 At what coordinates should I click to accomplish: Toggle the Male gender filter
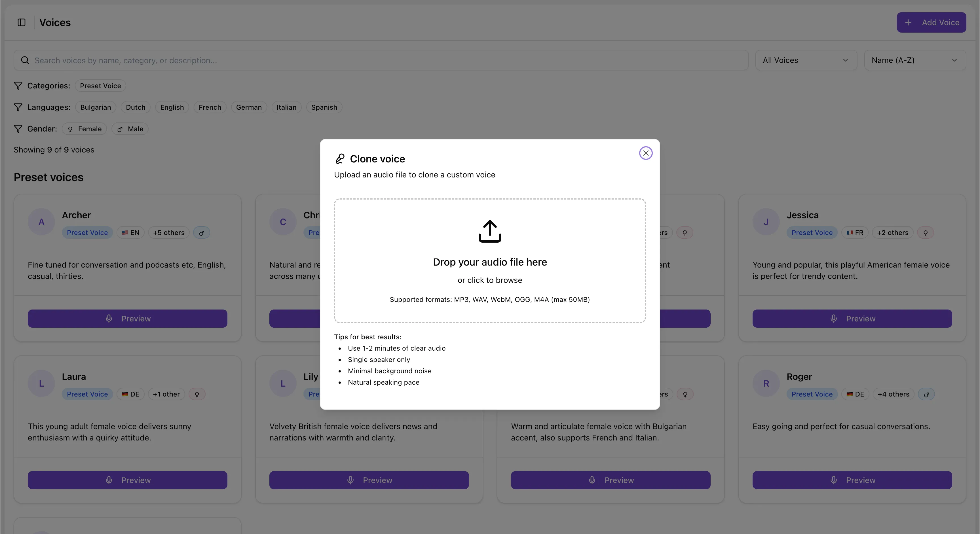click(x=130, y=129)
